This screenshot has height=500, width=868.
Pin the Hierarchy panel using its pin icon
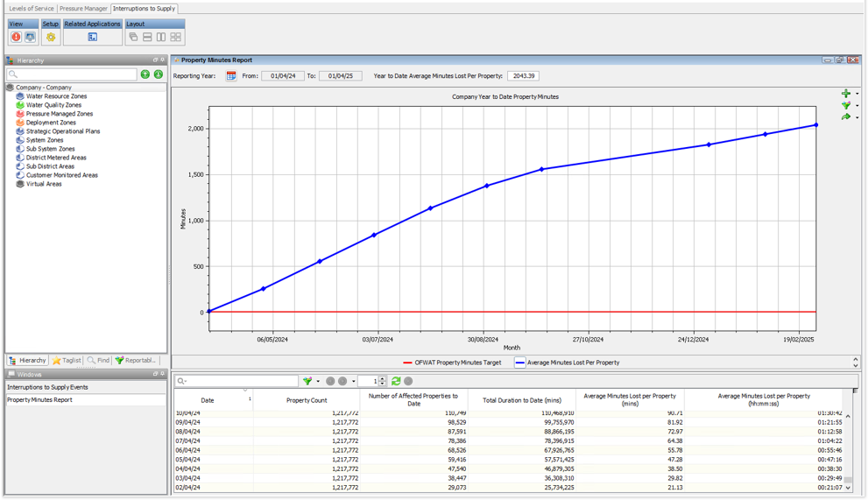pyautogui.click(x=162, y=60)
